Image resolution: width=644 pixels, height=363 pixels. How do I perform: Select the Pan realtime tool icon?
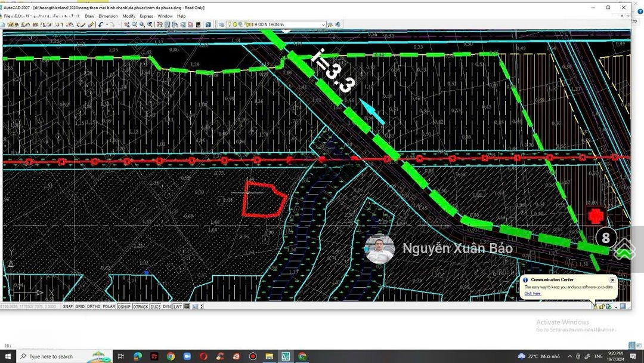pos(126,24)
